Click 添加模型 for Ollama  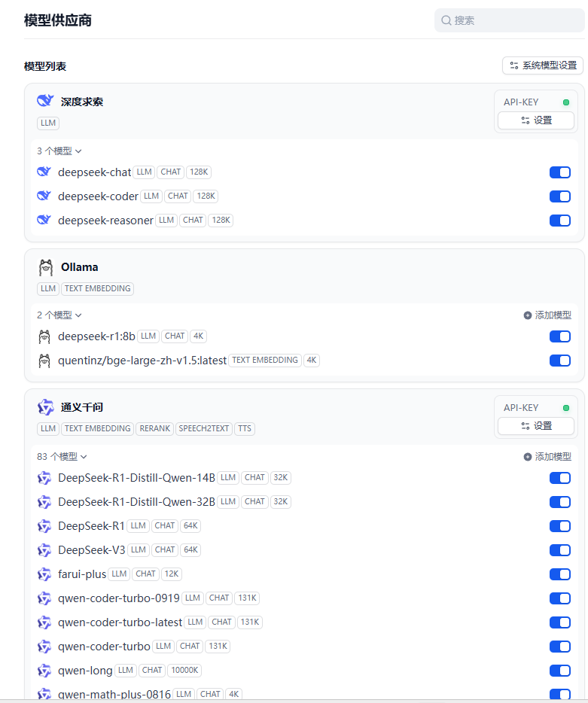[x=547, y=315]
